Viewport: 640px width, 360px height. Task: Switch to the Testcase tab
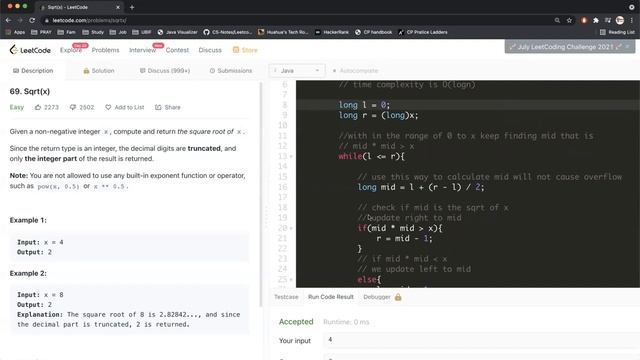pos(286,297)
